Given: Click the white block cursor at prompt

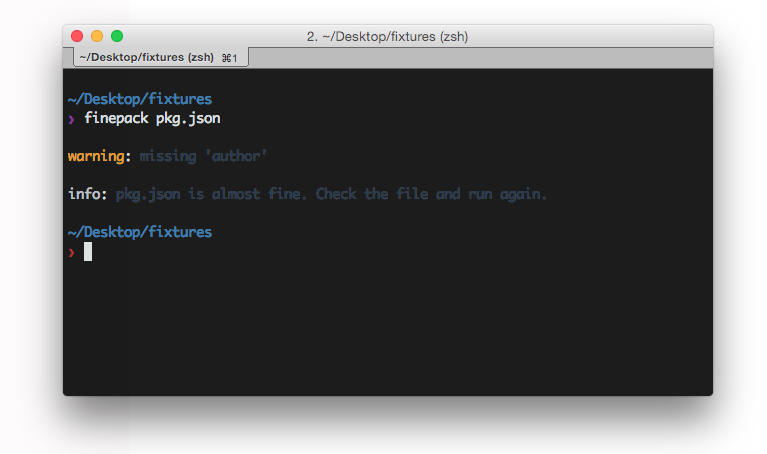Looking at the screenshot, I should (x=88, y=252).
